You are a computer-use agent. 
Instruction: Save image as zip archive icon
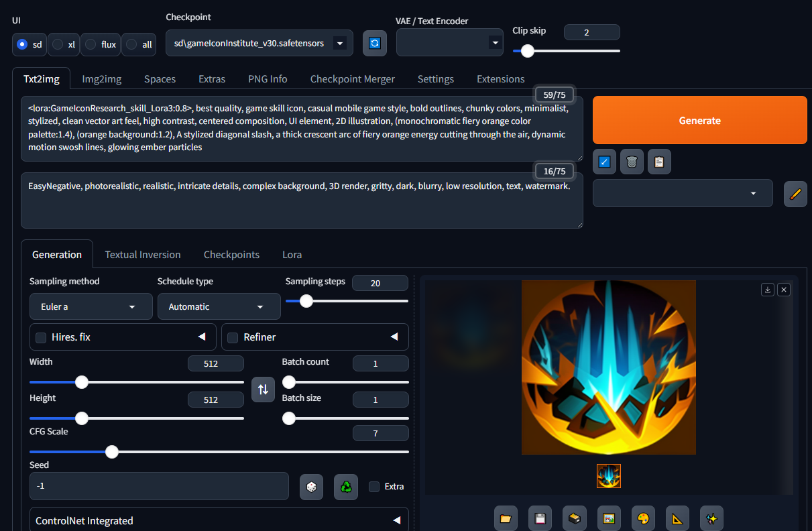click(x=575, y=518)
